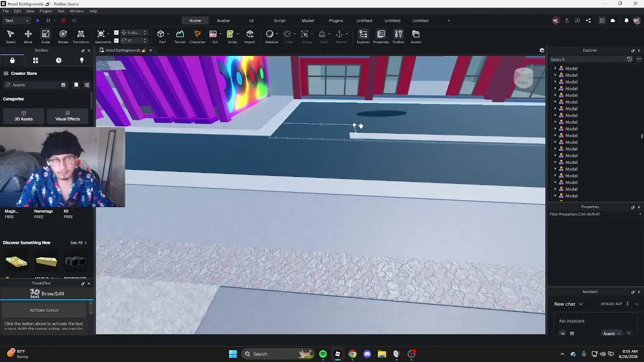This screenshot has height=362, width=644.
Task: Switch to the Avatar ribbon tab
Action: coord(223,21)
